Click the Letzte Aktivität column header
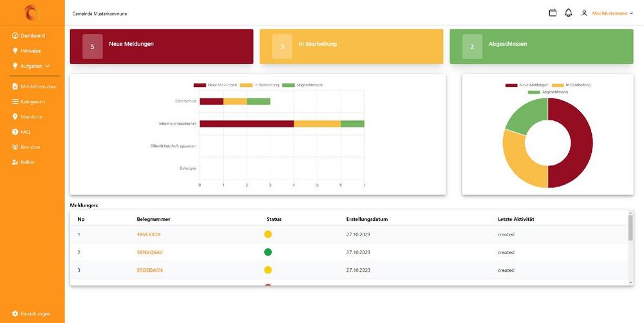Screen dimensions: 644x323 point(516,219)
